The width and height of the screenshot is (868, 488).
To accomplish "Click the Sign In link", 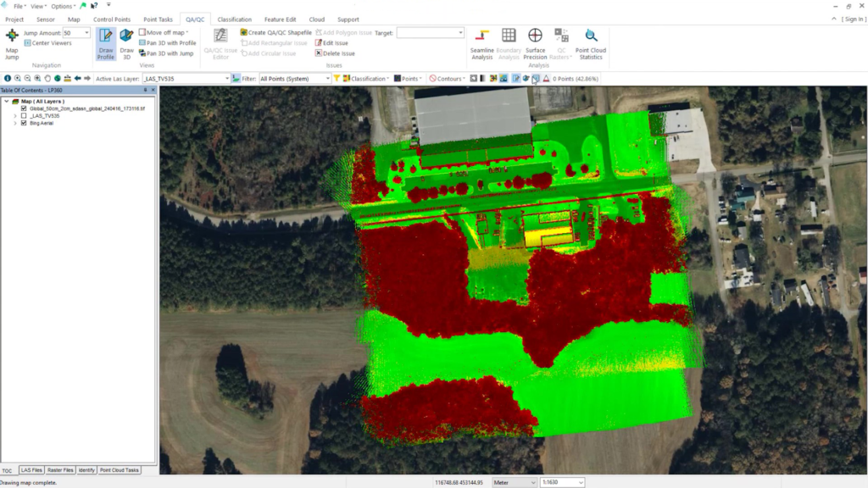I will [852, 19].
